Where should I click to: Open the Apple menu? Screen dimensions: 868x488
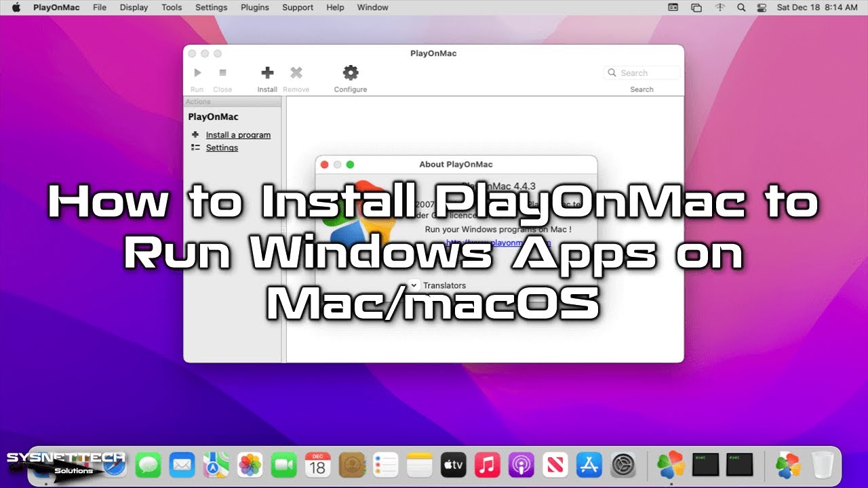pyautogui.click(x=16, y=7)
